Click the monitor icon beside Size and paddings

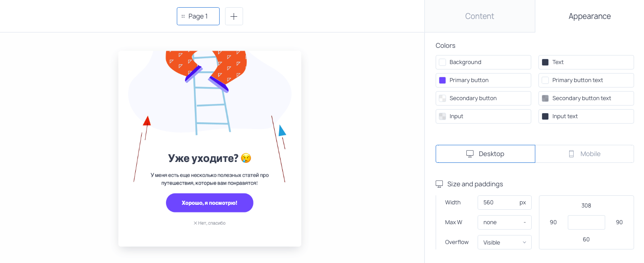coord(439,184)
